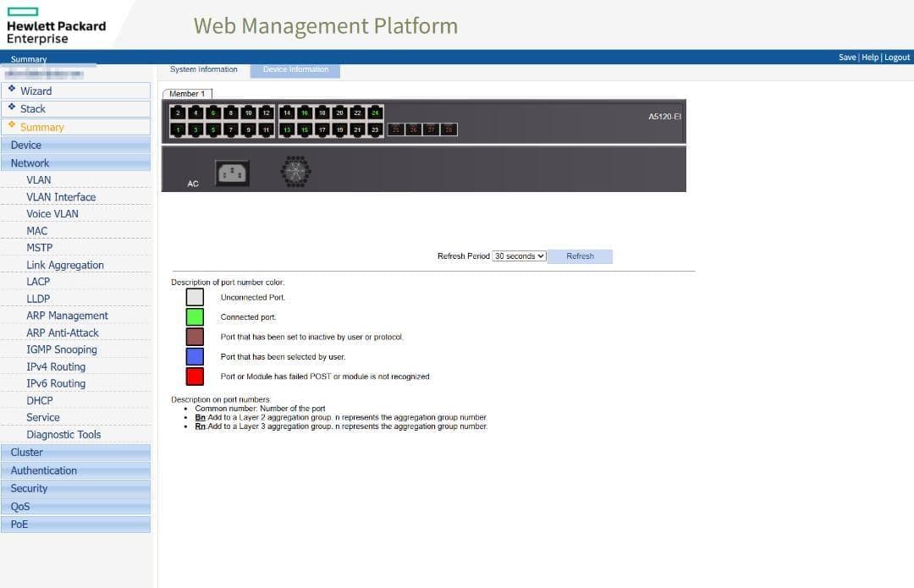The width and height of the screenshot is (914, 588).
Task: Open the Save link in header
Action: (x=846, y=58)
